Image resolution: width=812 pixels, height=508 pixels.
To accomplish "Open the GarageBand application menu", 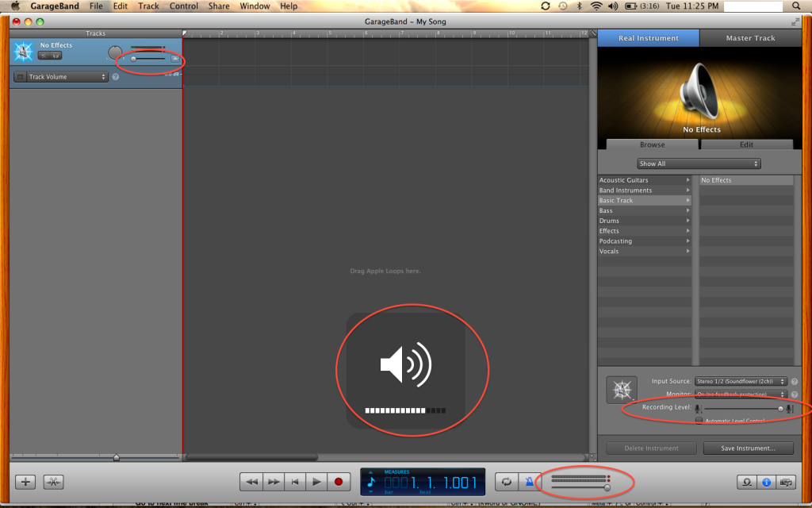I will pyautogui.click(x=55, y=6).
